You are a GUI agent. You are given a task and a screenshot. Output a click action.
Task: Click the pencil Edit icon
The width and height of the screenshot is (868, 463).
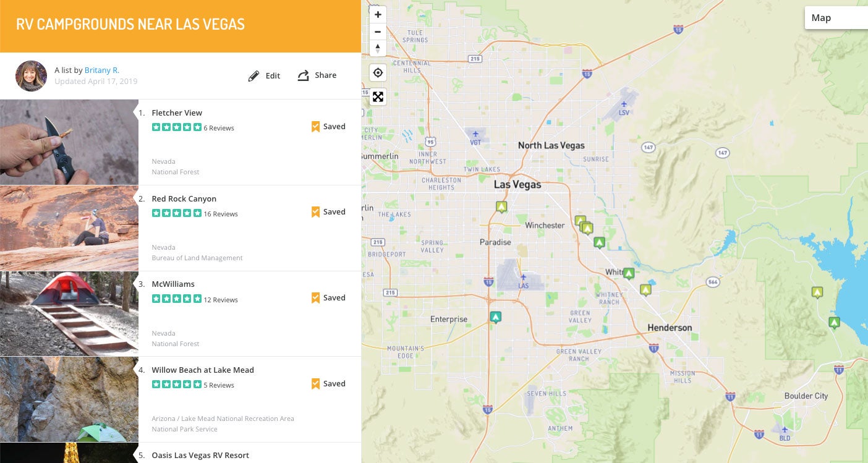(253, 76)
